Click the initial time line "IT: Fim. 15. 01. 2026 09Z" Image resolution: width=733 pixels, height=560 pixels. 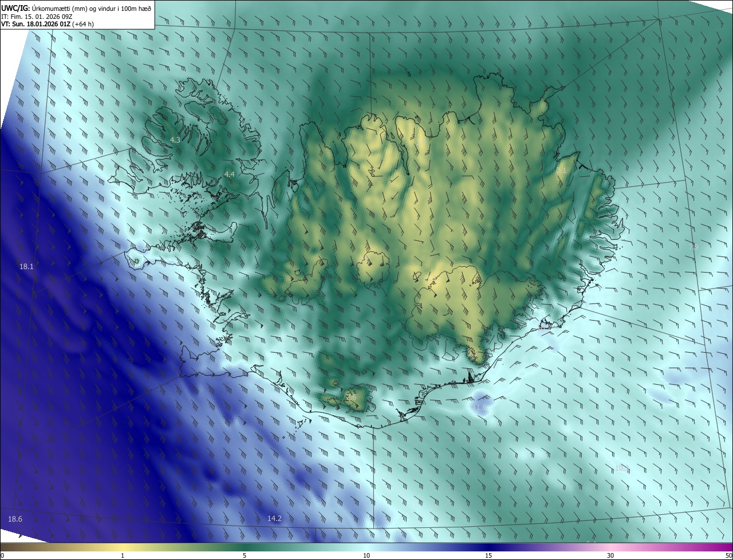pos(36,16)
